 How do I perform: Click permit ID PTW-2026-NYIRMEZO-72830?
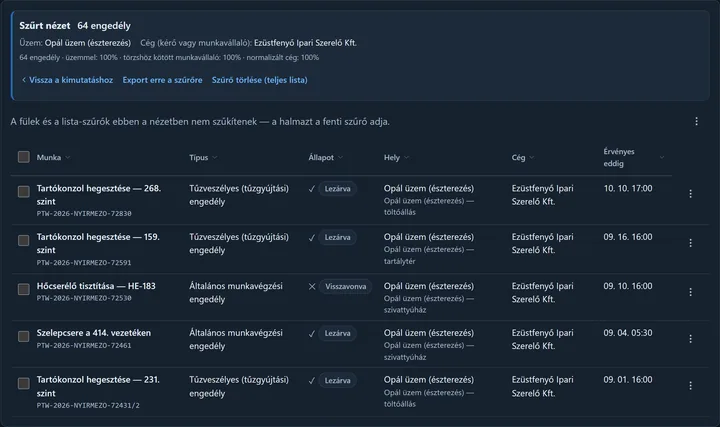point(84,214)
